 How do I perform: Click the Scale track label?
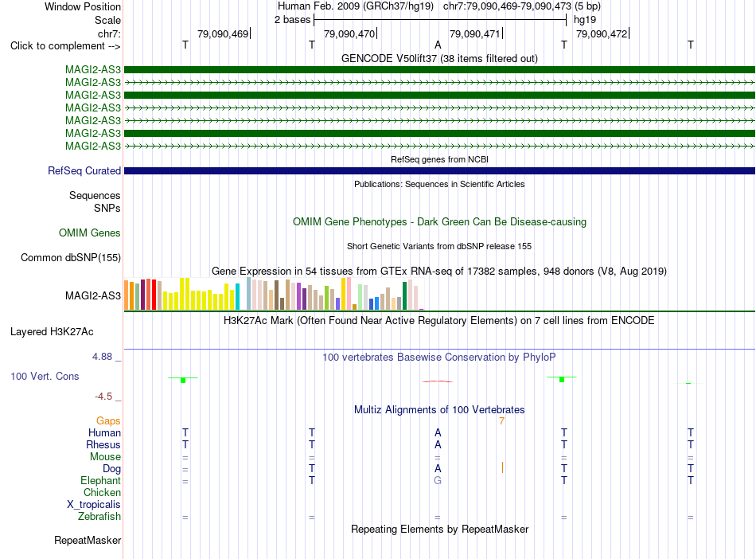(107, 20)
